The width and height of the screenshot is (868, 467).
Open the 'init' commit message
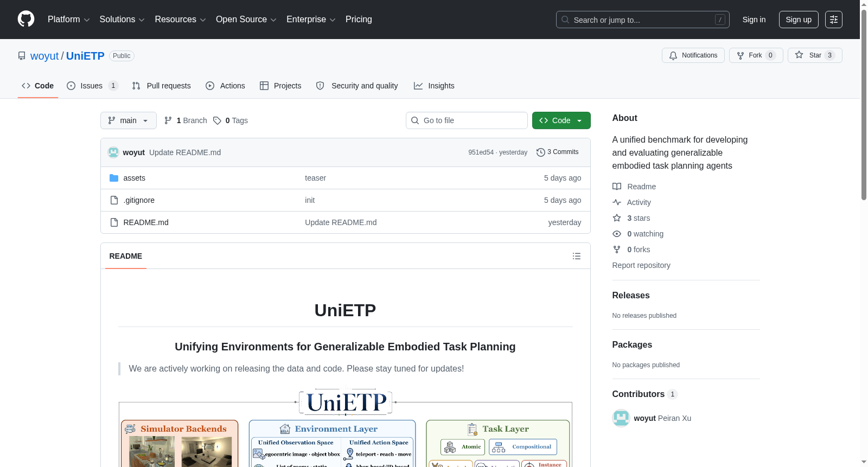point(310,200)
